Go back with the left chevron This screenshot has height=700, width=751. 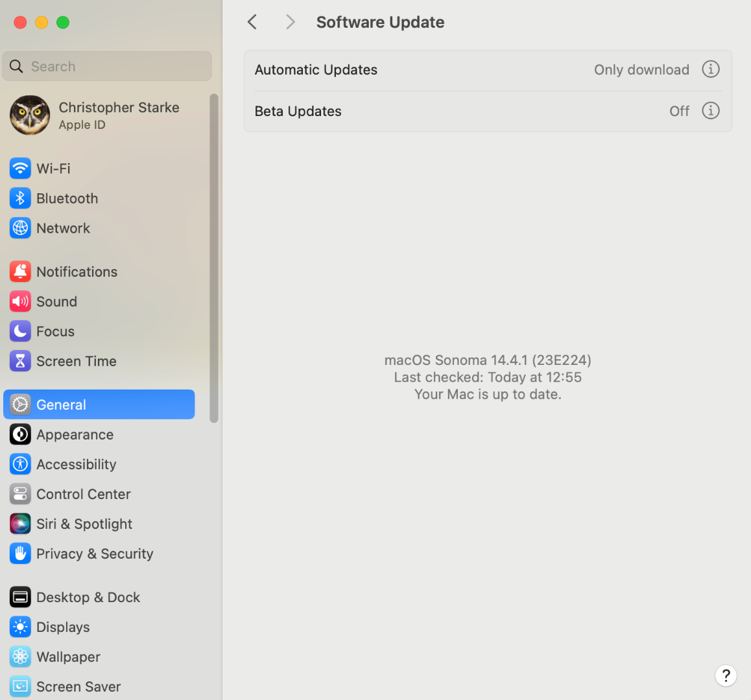[x=252, y=22]
